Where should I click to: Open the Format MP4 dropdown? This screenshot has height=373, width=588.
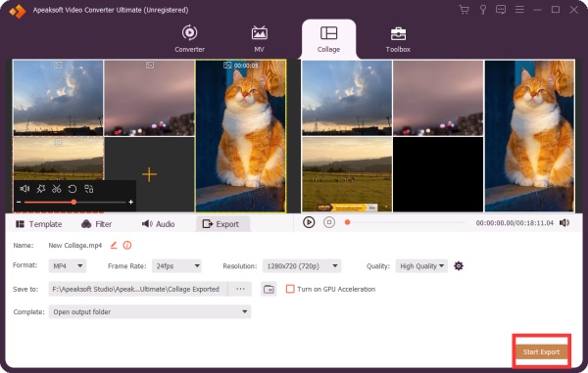pyautogui.click(x=68, y=266)
